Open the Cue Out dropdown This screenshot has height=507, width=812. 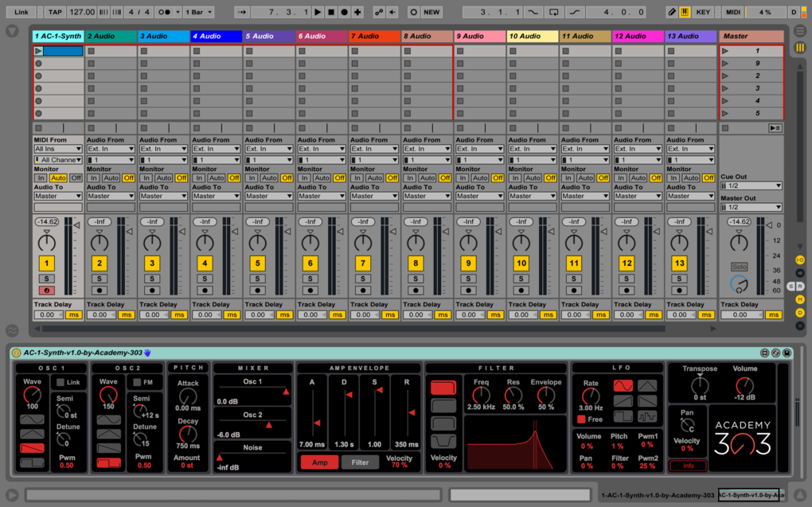coord(751,186)
